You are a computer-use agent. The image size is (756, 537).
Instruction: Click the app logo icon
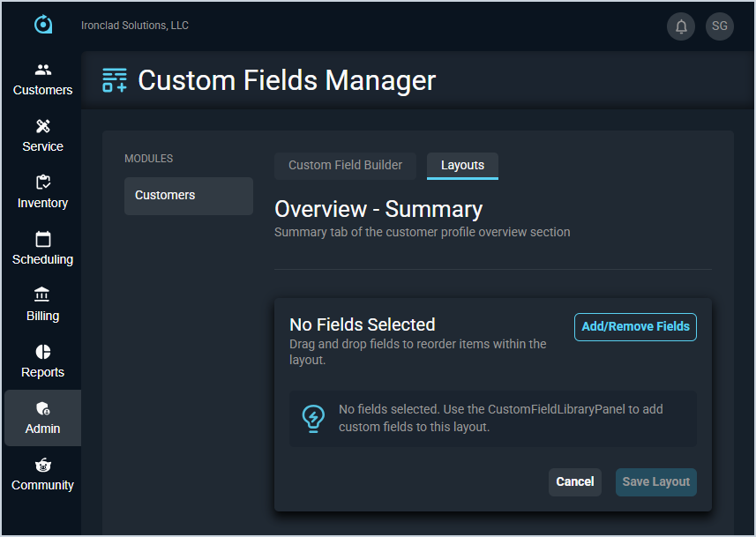click(42, 25)
